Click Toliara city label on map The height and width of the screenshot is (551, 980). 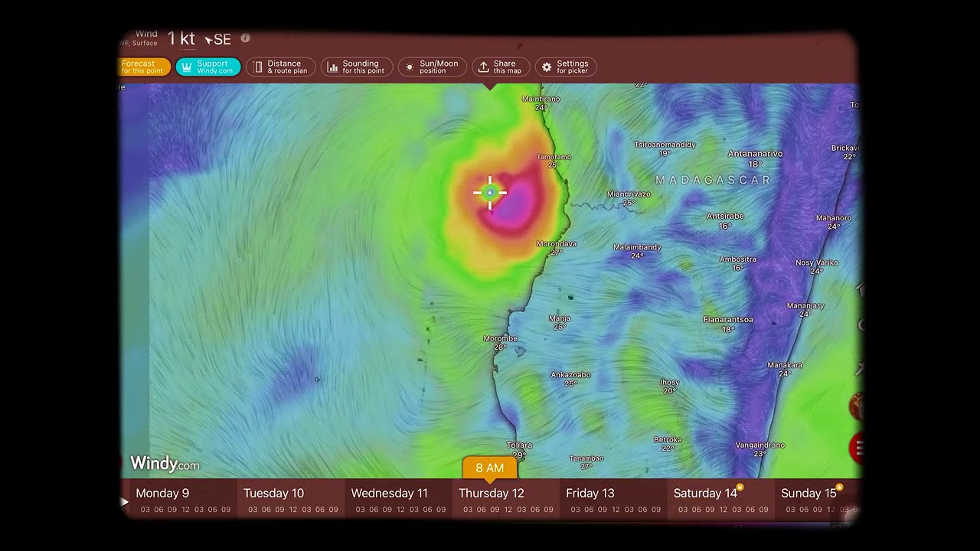pyautogui.click(x=519, y=445)
